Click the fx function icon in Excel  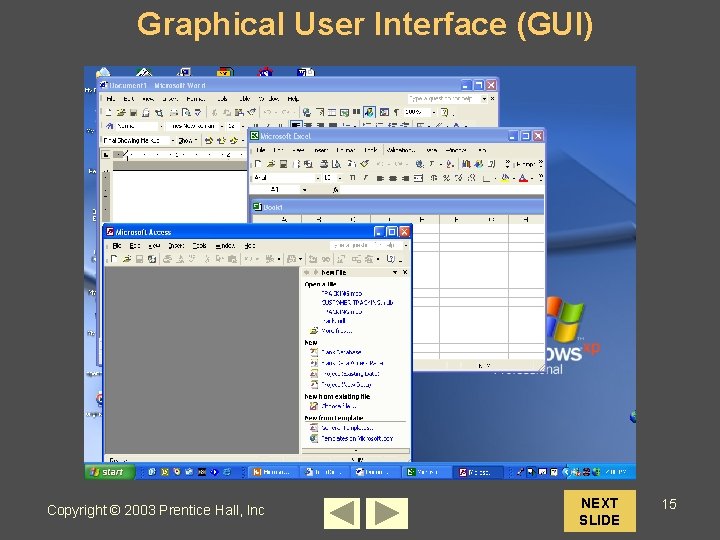pos(336,190)
